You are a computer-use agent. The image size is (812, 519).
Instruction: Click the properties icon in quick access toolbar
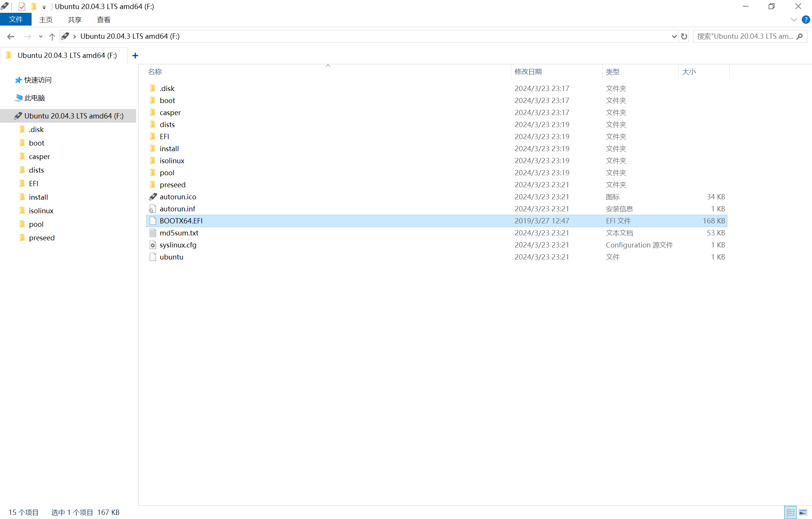22,6
